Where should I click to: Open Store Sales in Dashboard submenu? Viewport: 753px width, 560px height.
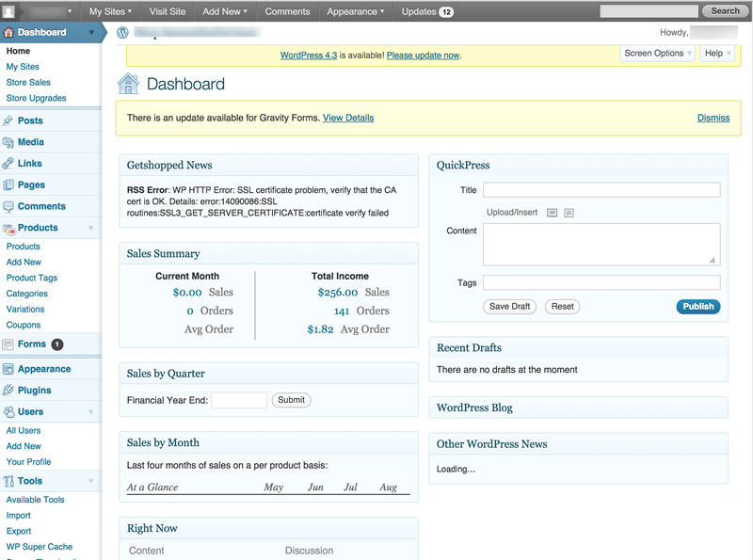28,83
